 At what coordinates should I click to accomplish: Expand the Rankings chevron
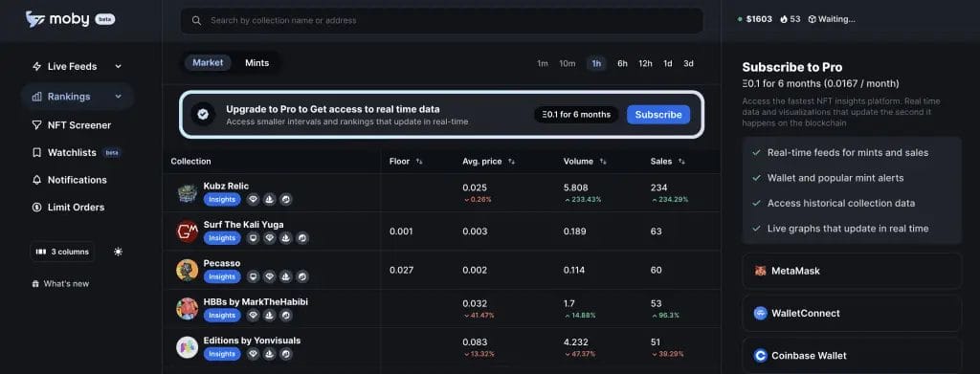point(118,97)
